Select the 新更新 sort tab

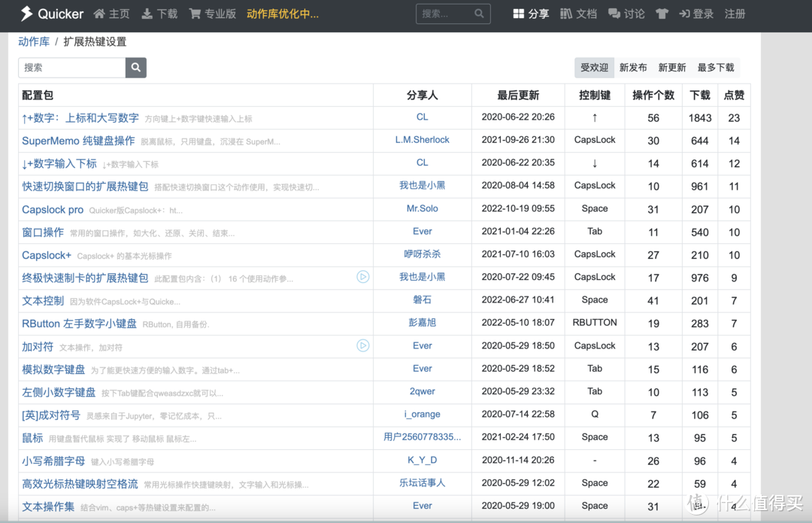(x=671, y=68)
